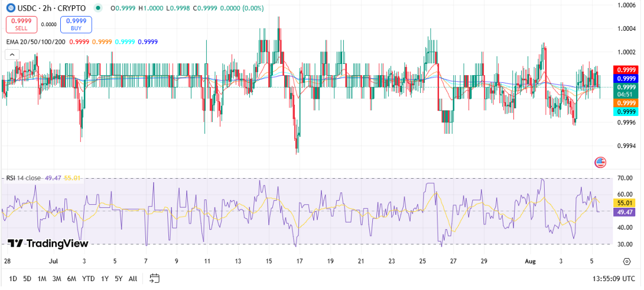Click the TradingView logo
This screenshot has width=644, height=290.
[48, 243]
